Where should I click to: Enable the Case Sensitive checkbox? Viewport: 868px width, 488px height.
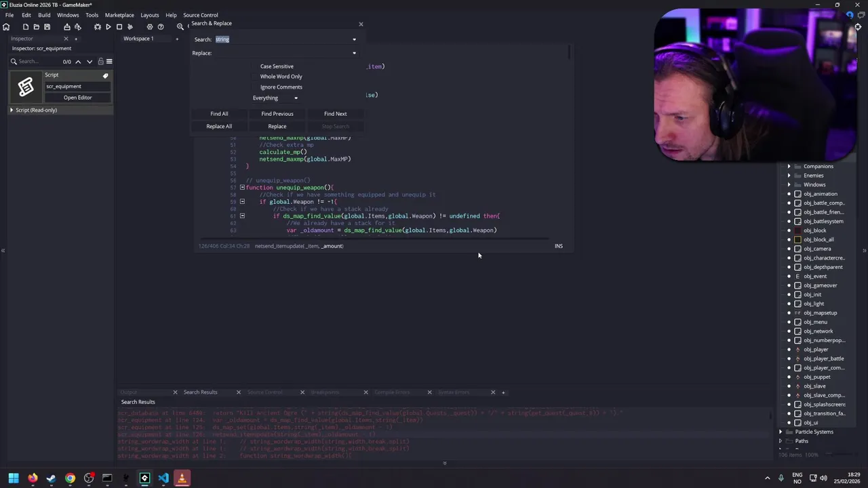tap(256, 66)
